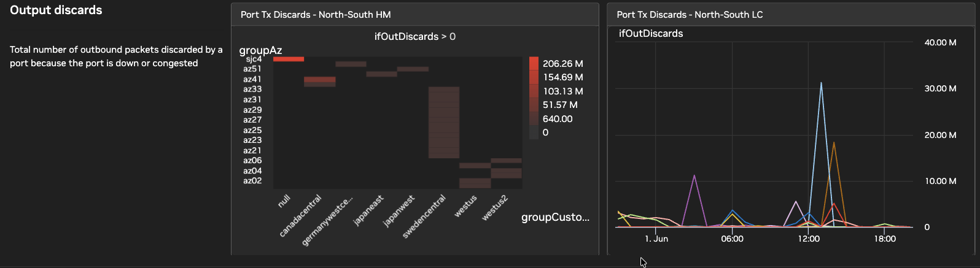Select the az31 row label
The image size is (980, 268).
click(252, 99)
